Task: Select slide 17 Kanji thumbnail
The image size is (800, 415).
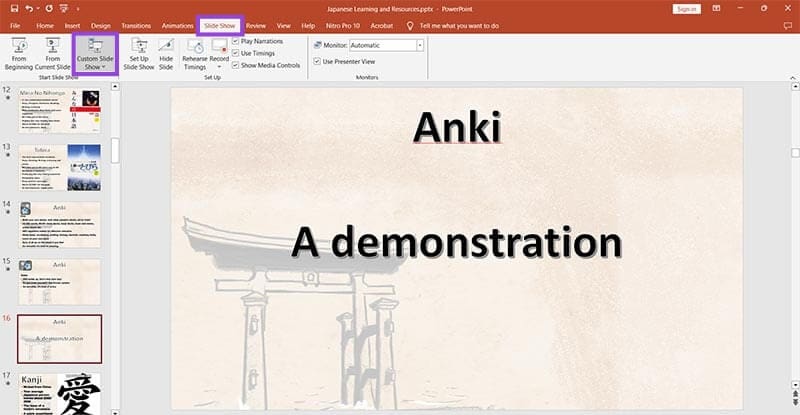Action: (60, 394)
